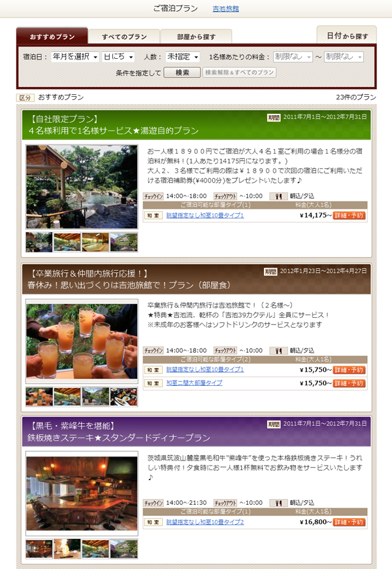Click the large cocktail toast photo
Viewport: 392px width, 569px height.
pyautogui.click(x=82, y=341)
